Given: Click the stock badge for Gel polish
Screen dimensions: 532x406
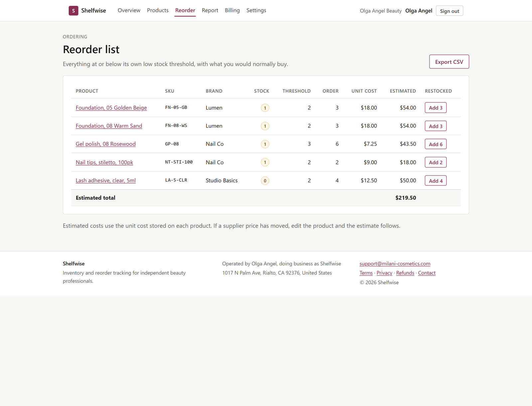Looking at the screenshot, I should click(x=265, y=144).
